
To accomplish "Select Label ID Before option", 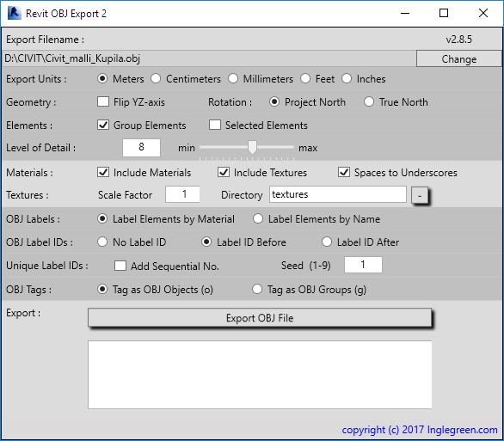I will tap(206, 242).
